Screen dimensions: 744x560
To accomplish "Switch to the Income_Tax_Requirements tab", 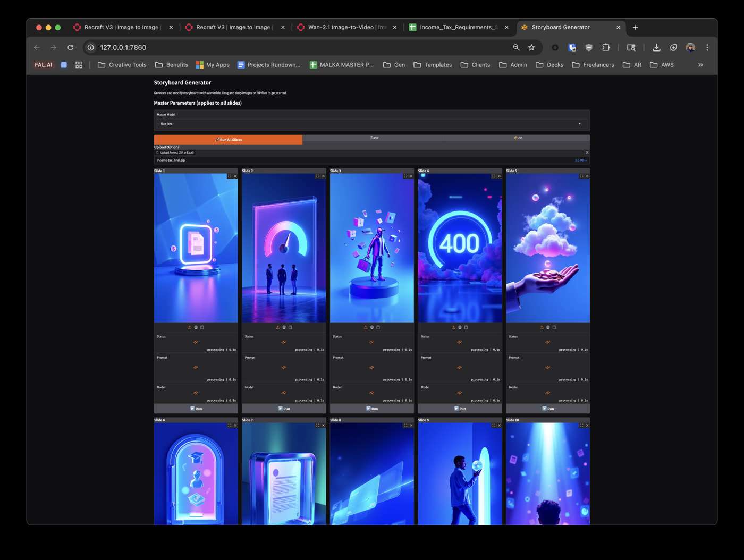I will [x=459, y=27].
